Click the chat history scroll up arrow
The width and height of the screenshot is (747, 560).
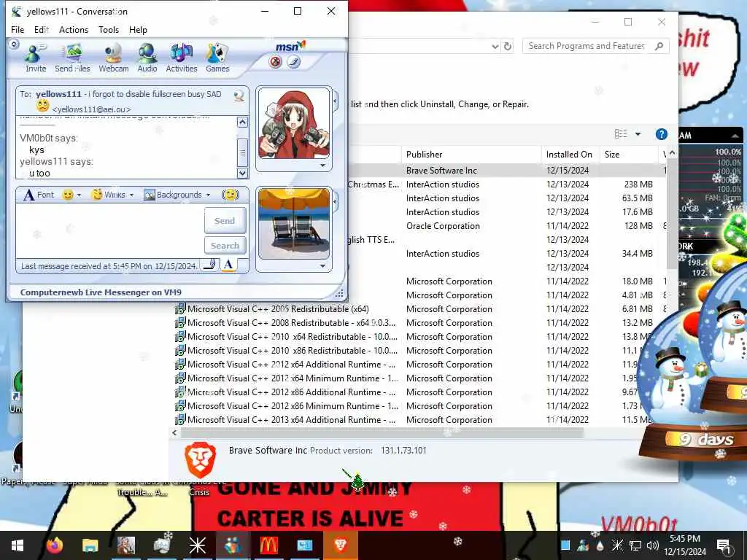point(242,122)
